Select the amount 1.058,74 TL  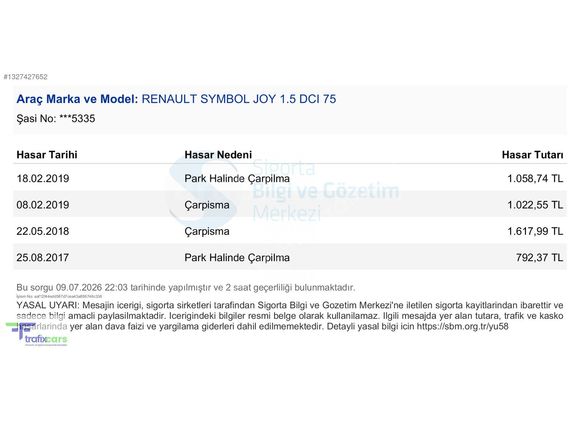(x=535, y=179)
